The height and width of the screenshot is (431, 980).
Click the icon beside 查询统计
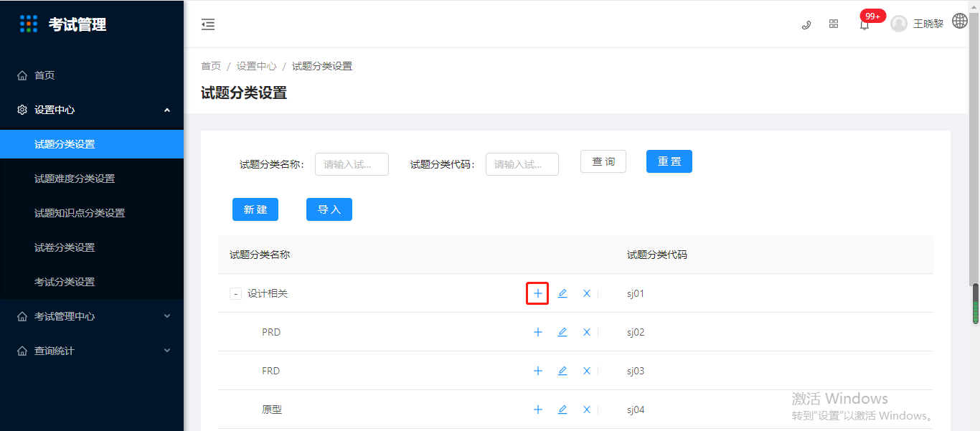click(22, 351)
